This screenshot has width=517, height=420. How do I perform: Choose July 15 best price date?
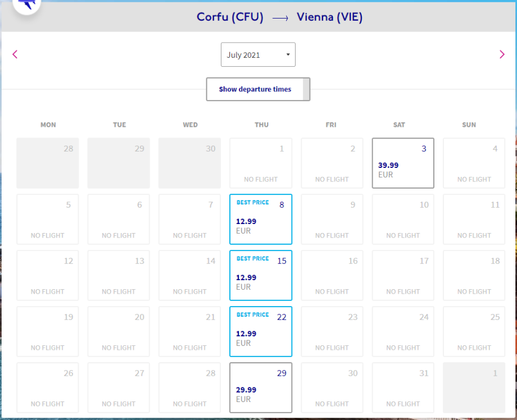point(261,275)
